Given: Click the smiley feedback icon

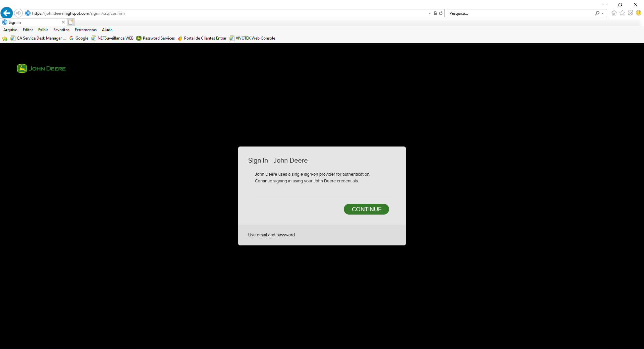Looking at the screenshot, I should pos(639,13).
